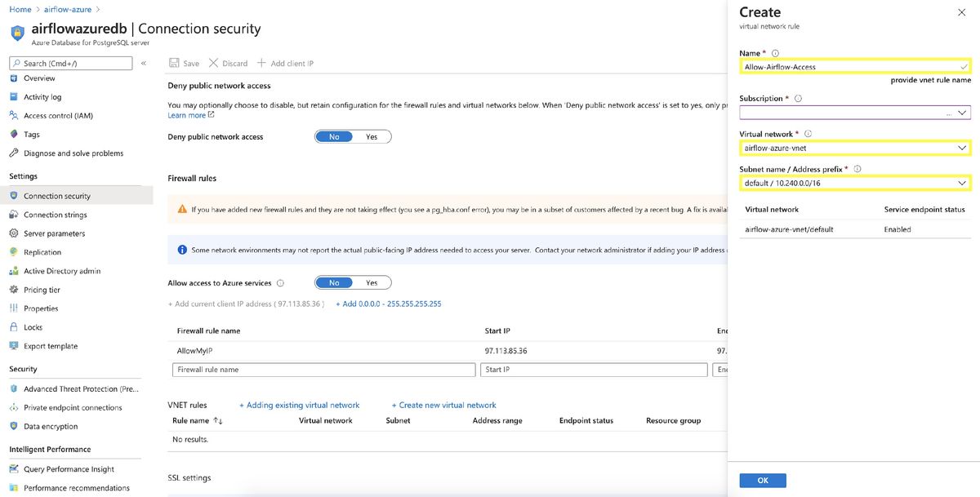Image resolution: width=980 pixels, height=497 pixels.
Task: Set Allow access to Azure services to Yes
Action: pos(372,283)
